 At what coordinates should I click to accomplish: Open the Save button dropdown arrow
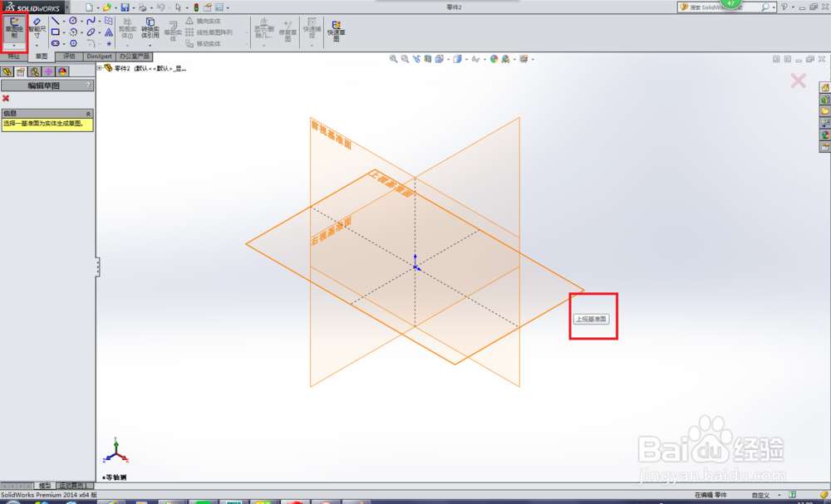pos(134,8)
